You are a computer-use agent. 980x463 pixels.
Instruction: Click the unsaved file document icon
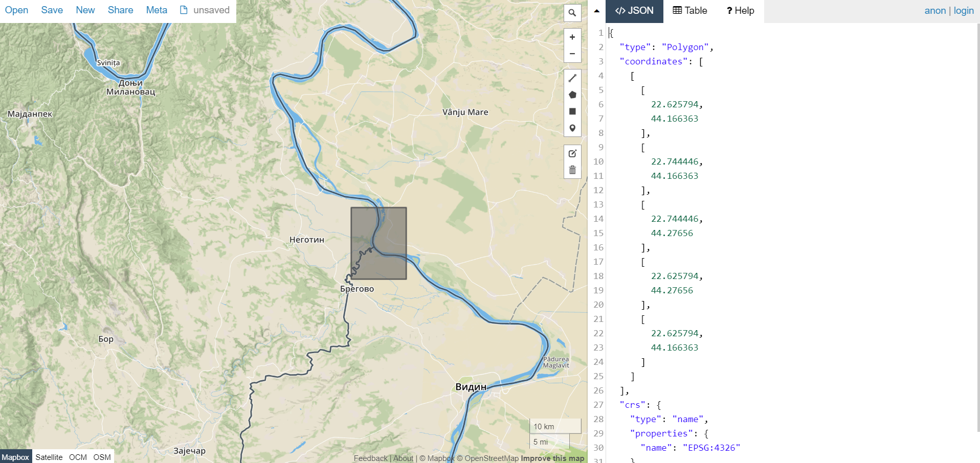point(184,10)
